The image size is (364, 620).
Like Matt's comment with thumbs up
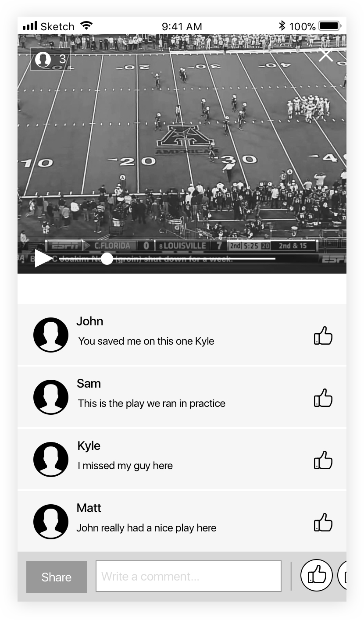coord(323,523)
